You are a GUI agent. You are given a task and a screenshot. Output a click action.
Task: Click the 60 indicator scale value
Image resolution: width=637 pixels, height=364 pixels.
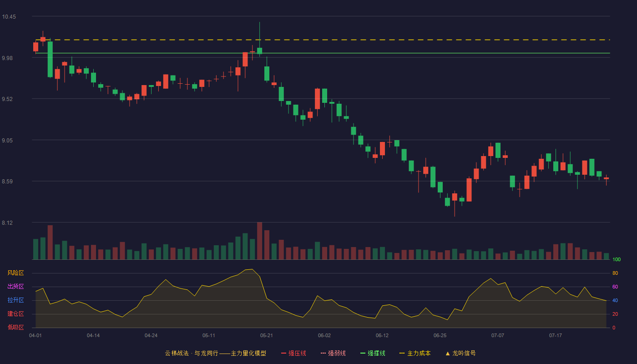pos(615,287)
